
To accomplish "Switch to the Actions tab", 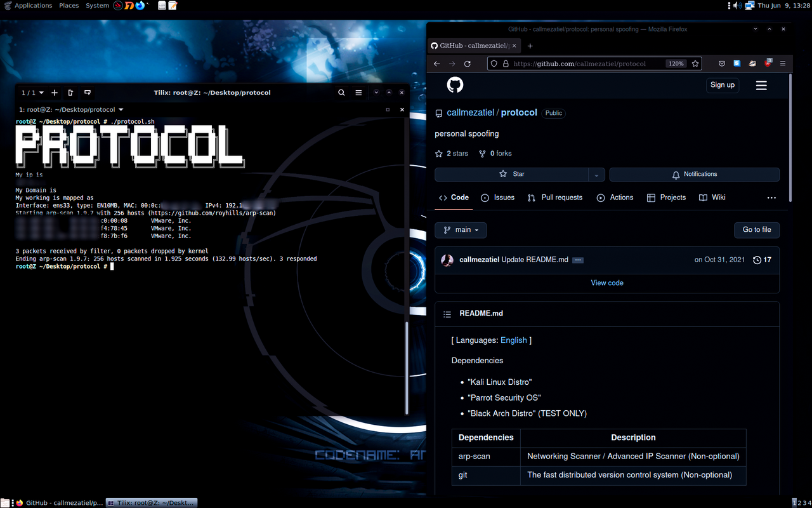I will click(x=615, y=197).
